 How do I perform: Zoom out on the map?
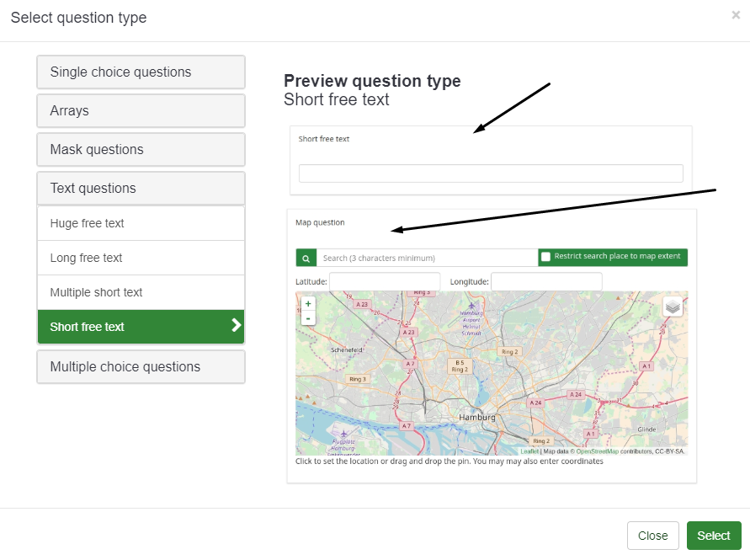click(308, 318)
